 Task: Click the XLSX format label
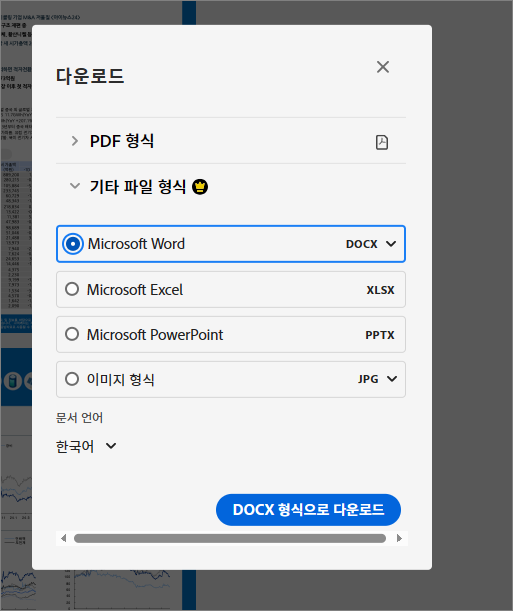[381, 290]
